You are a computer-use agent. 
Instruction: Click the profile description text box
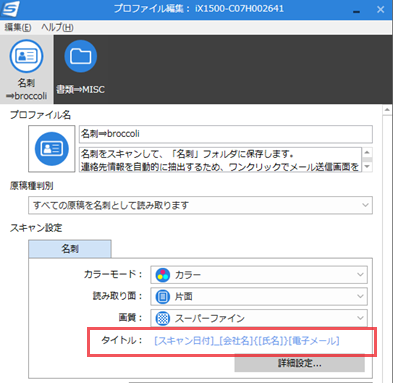(220, 160)
